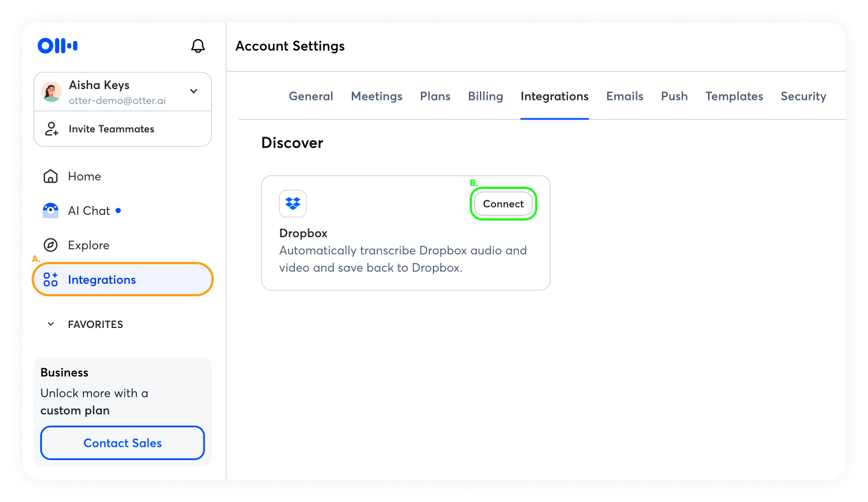Connect the Dropbox integration
The height and width of the screenshot is (502, 868).
point(504,204)
